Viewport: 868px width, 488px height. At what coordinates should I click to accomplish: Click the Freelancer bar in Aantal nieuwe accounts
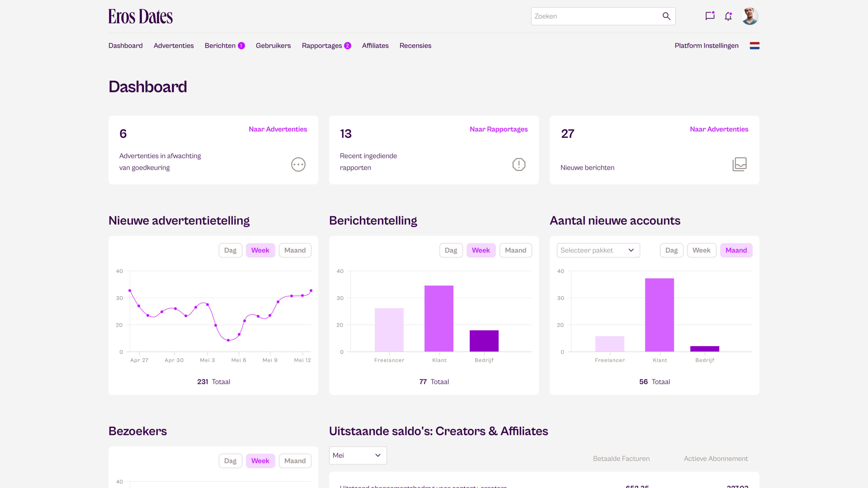(610, 344)
